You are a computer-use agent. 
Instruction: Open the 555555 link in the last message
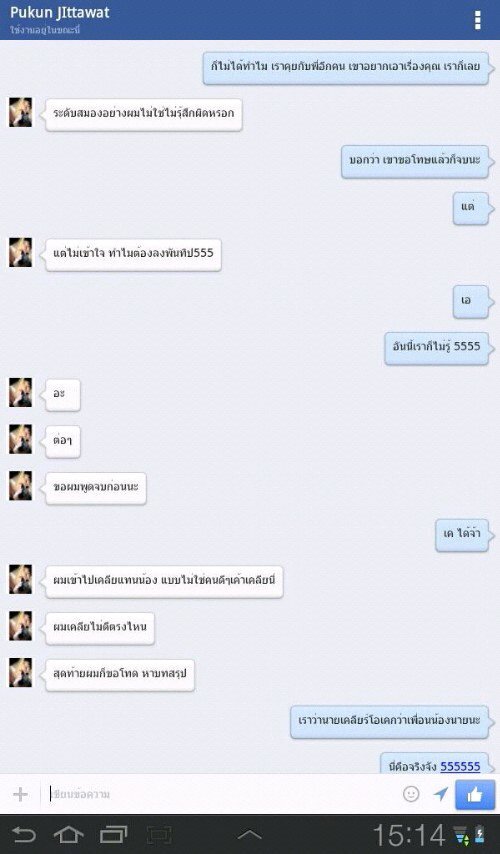pyautogui.click(x=460, y=766)
